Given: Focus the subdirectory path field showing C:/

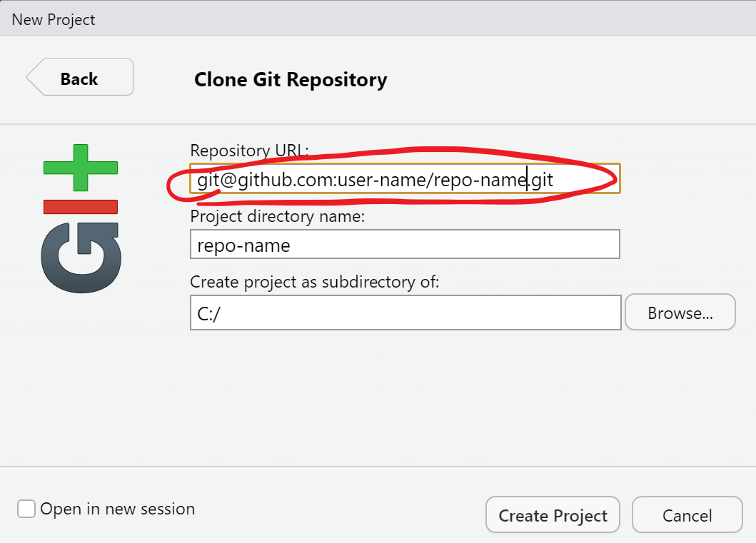Looking at the screenshot, I should (405, 313).
